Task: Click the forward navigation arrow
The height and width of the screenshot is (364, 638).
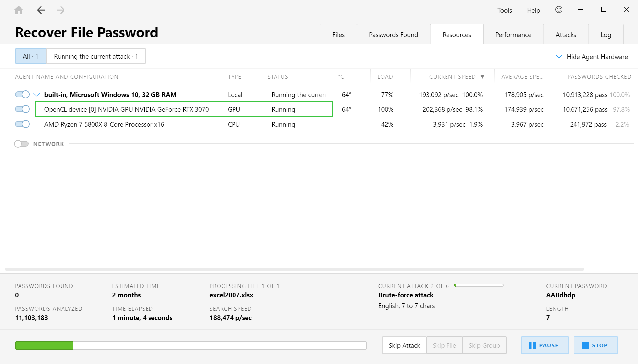Action: coord(61,10)
